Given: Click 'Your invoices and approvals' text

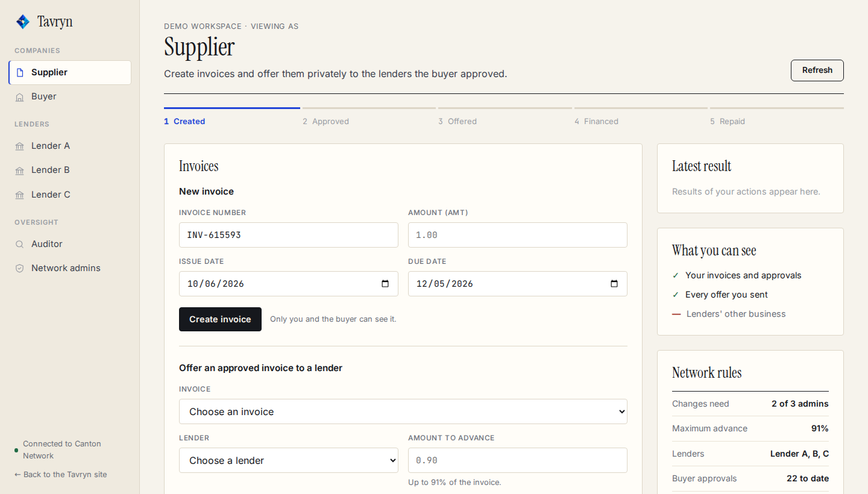Looking at the screenshot, I should coord(743,275).
